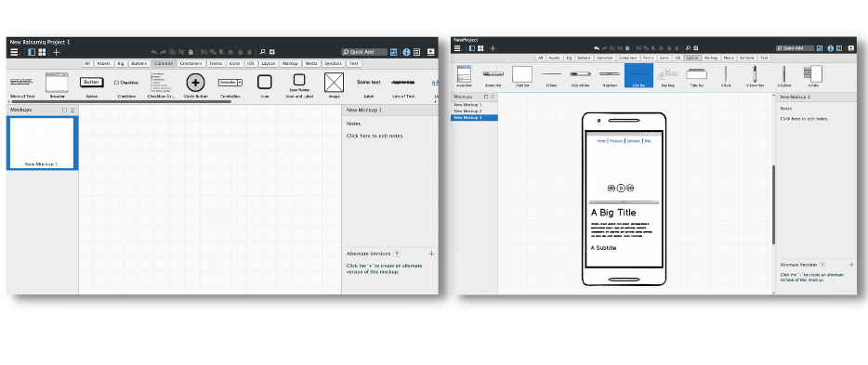868x365 pixels.
Task: Click lock icon in New Balsamiq Project 1 toolbar
Action: [240, 52]
